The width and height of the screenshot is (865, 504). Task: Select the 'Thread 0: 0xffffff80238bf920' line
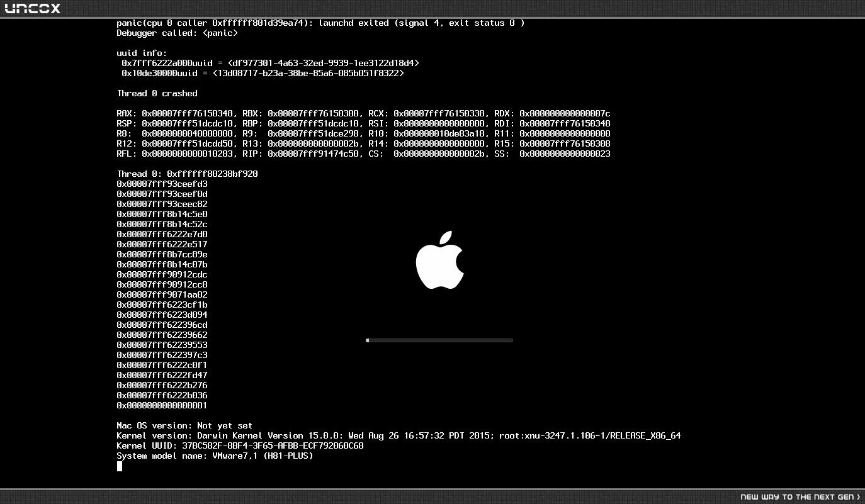(188, 174)
